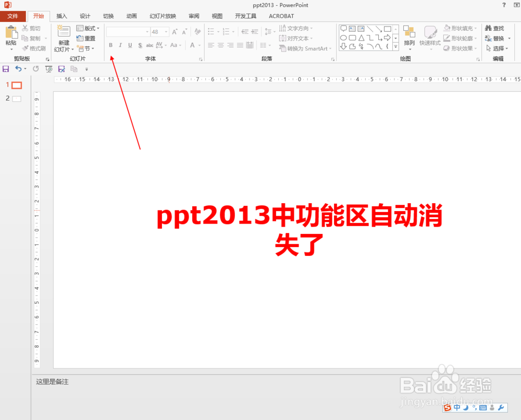This screenshot has width=521, height=420.
Task: Click the Redo/Repeat icon in the quick access toolbar
Action: pyautogui.click(x=35, y=69)
